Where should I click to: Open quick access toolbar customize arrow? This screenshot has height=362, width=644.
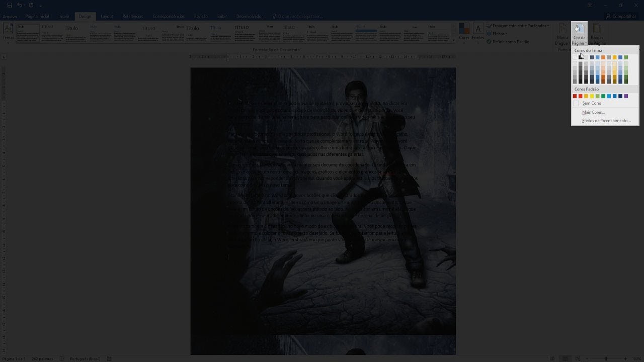tap(41, 5)
